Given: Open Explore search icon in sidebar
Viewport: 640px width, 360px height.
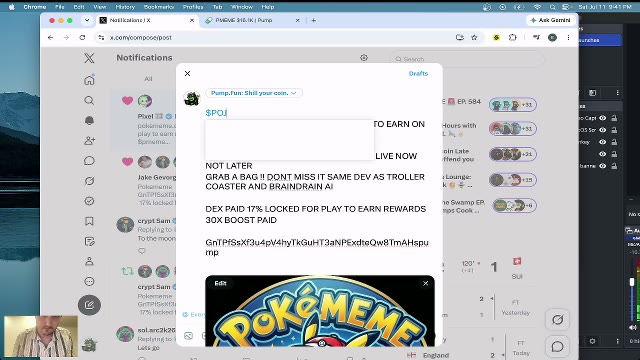Looking at the screenshot, I should [89, 100].
